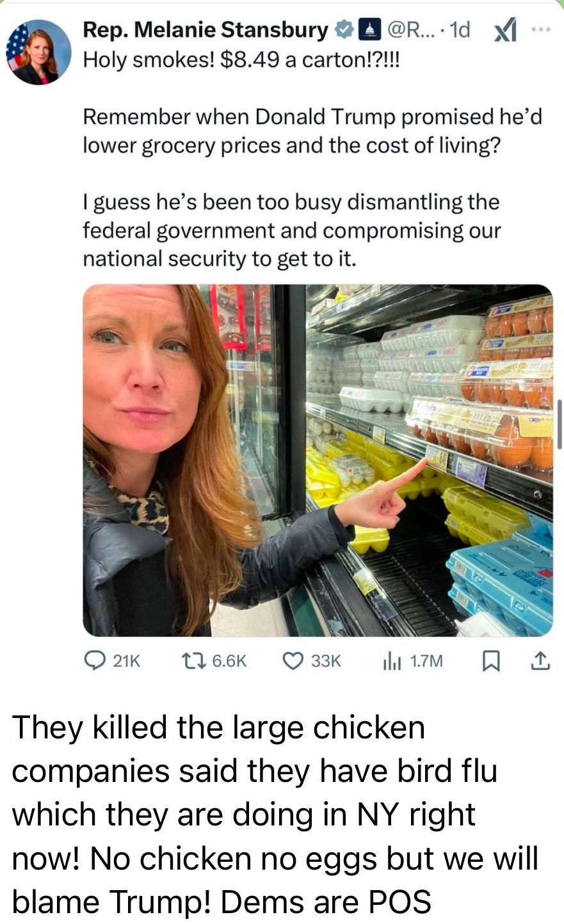Click the 'Remember when Donald Trump promised' paragraph

coord(312,131)
